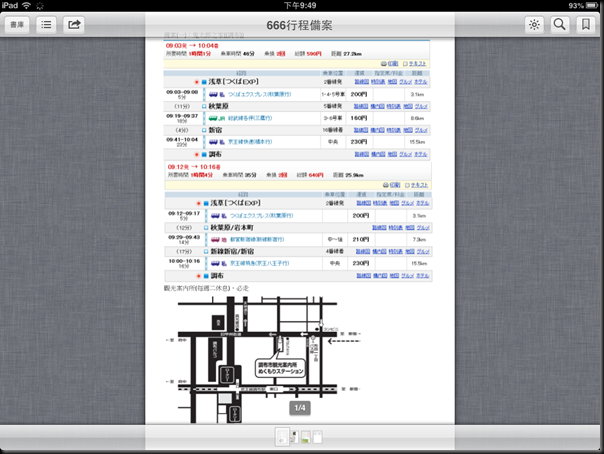Tap 210円 fare cell

(361, 240)
